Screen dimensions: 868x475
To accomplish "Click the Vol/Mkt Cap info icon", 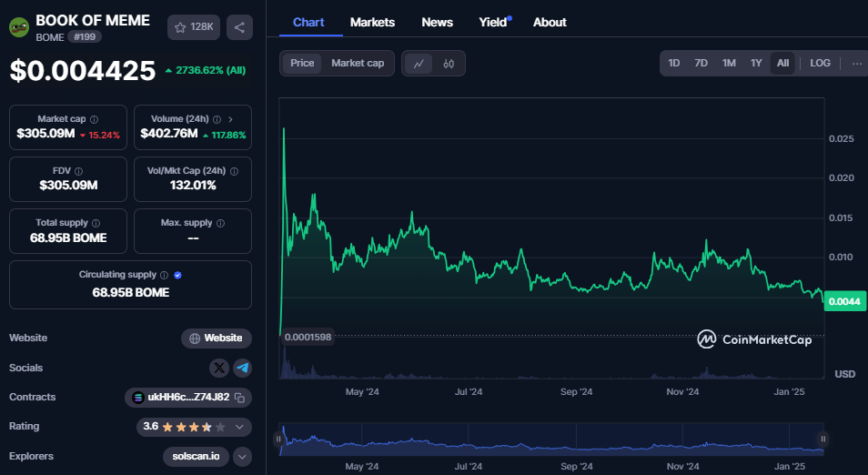I will click(234, 171).
